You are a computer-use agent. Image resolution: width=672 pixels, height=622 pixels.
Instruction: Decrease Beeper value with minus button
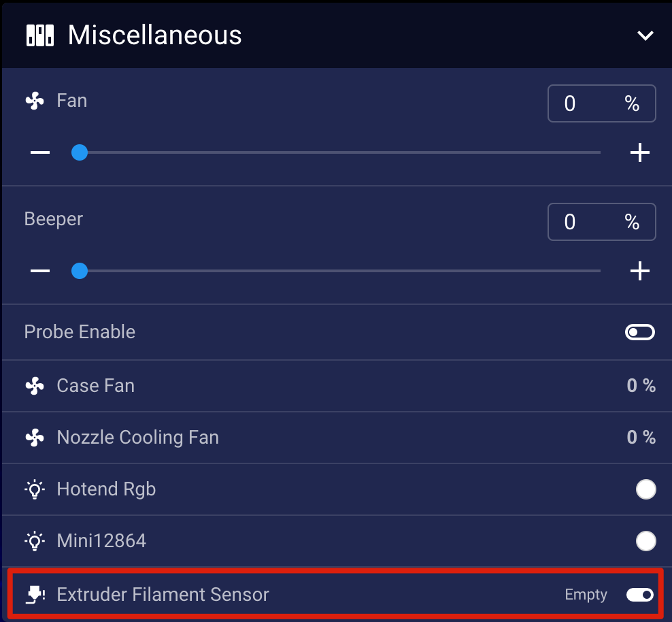(x=40, y=272)
